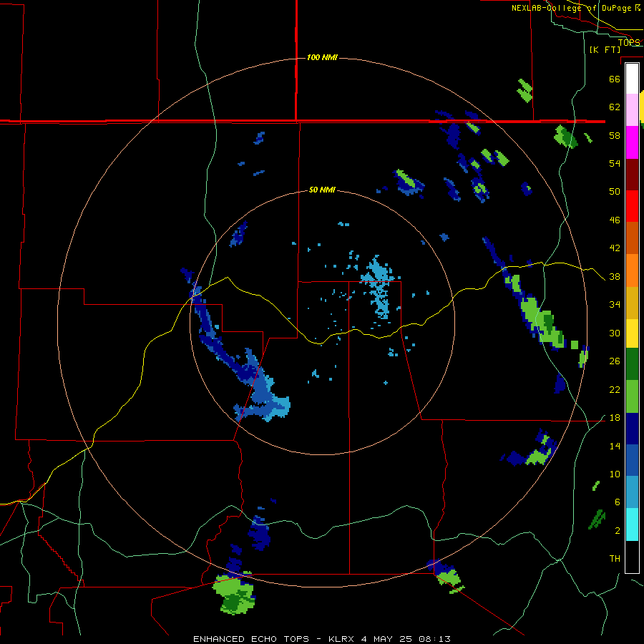Image resolution: width=644 pixels, height=644 pixels.
Task: Click the legend value '26'
Action: coord(615,361)
